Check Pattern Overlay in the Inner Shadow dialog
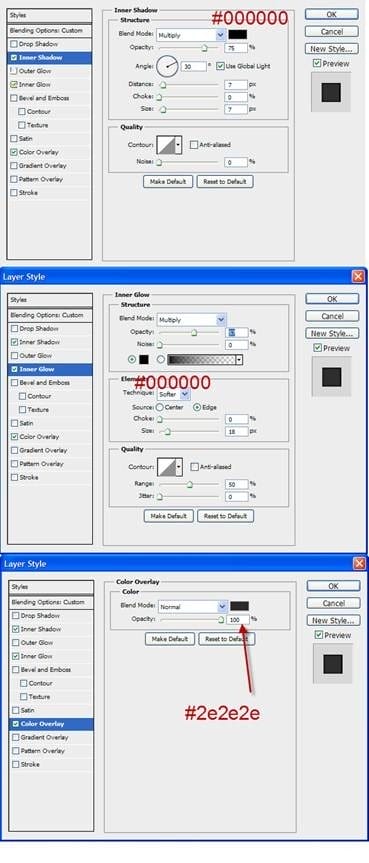The image size is (369, 863). pos(13,179)
